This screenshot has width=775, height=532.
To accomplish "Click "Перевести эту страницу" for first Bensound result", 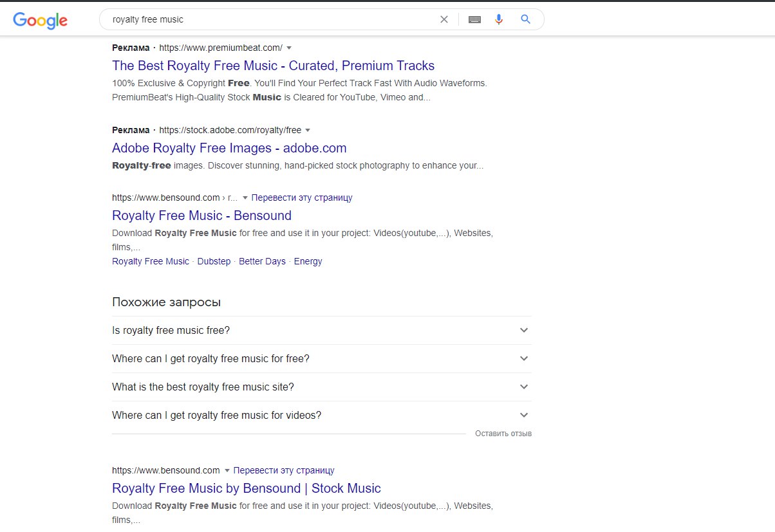I will 302,197.
